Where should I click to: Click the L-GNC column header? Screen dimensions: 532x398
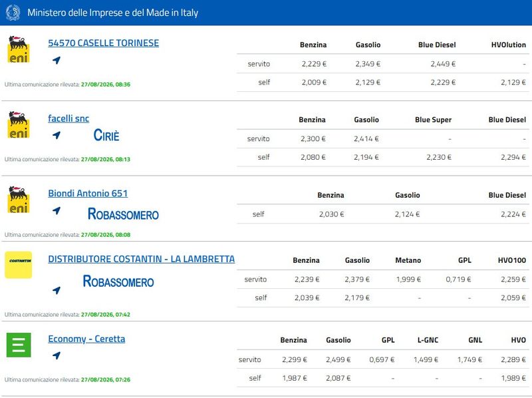tap(428, 340)
